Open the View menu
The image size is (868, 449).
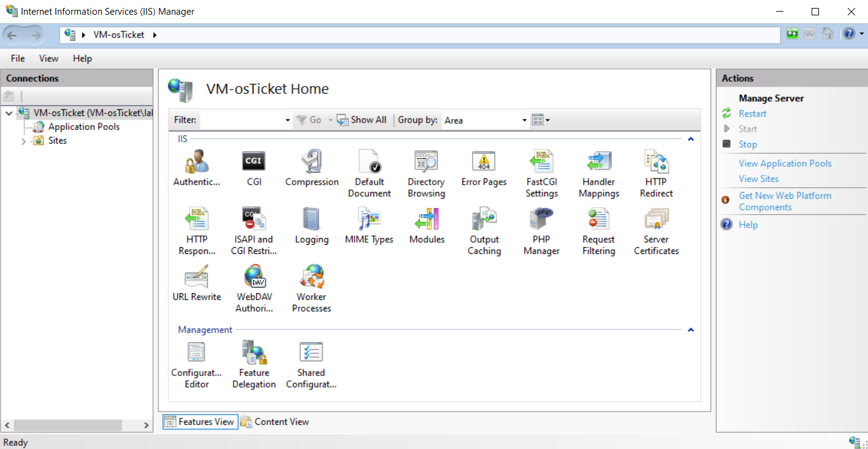(49, 58)
